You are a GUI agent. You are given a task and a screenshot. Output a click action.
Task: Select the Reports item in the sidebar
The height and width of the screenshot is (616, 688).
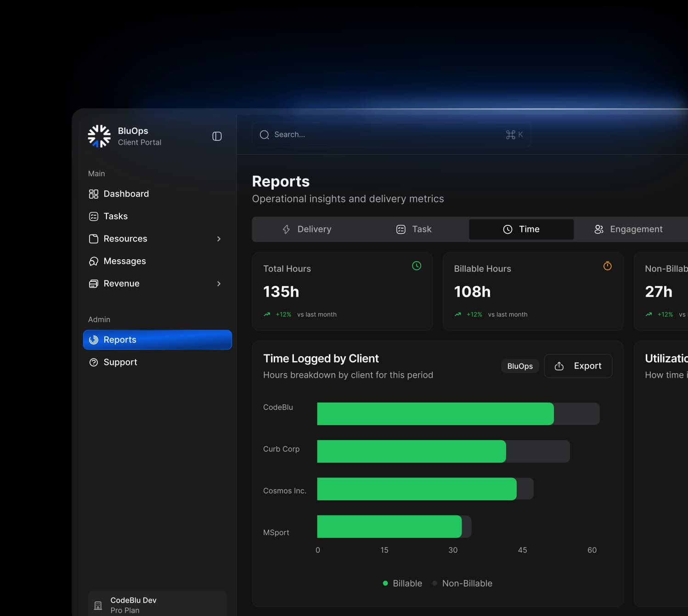pos(158,340)
